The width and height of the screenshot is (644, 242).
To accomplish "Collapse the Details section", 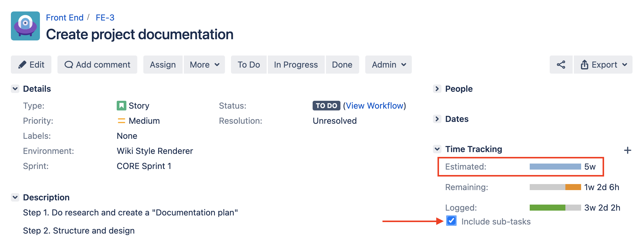I will click(x=15, y=89).
